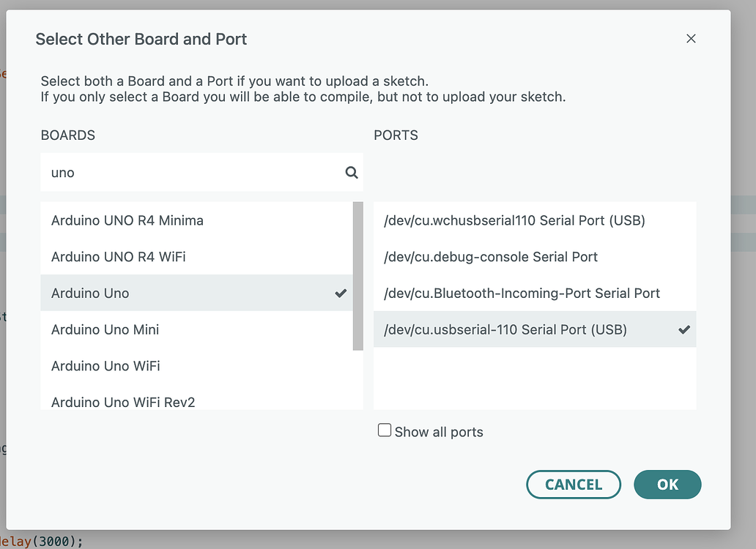Image resolution: width=756 pixels, height=549 pixels.
Task: Click the CANCEL button
Action: pos(574,485)
